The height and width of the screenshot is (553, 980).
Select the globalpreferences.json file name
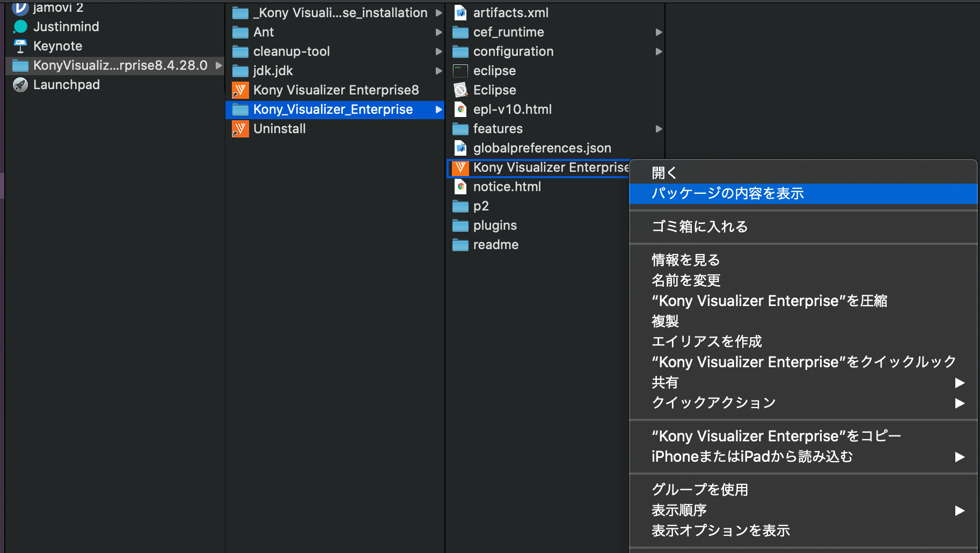(x=542, y=148)
